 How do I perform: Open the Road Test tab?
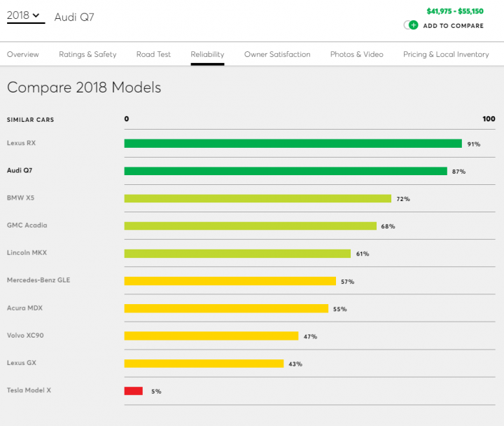pyautogui.click(x=153, y=54)
